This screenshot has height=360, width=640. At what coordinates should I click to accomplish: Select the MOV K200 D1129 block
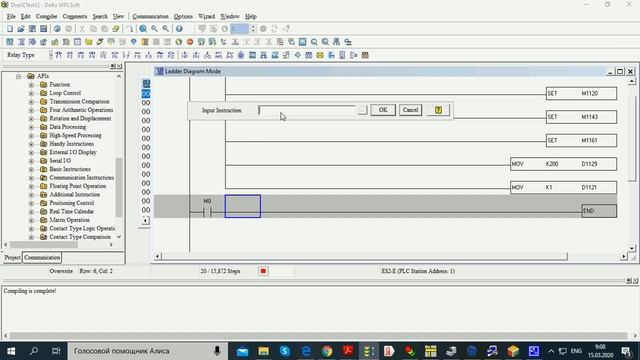click(563, 164)
